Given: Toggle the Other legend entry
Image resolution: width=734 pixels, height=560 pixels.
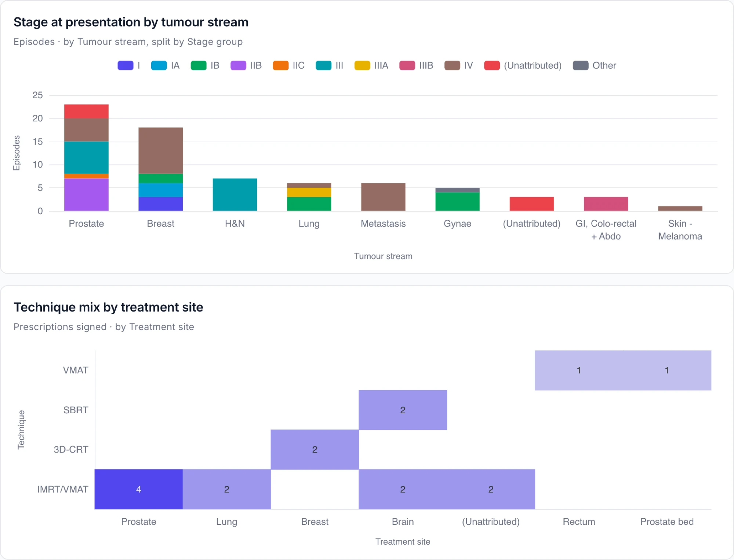Looking at the screenshot, I should 595,66.
